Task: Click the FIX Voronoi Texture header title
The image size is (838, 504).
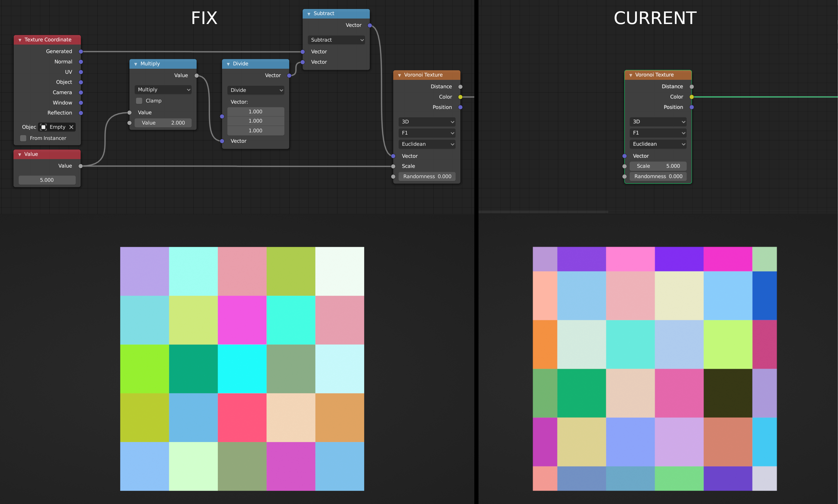Action: (x=423, y=75)
